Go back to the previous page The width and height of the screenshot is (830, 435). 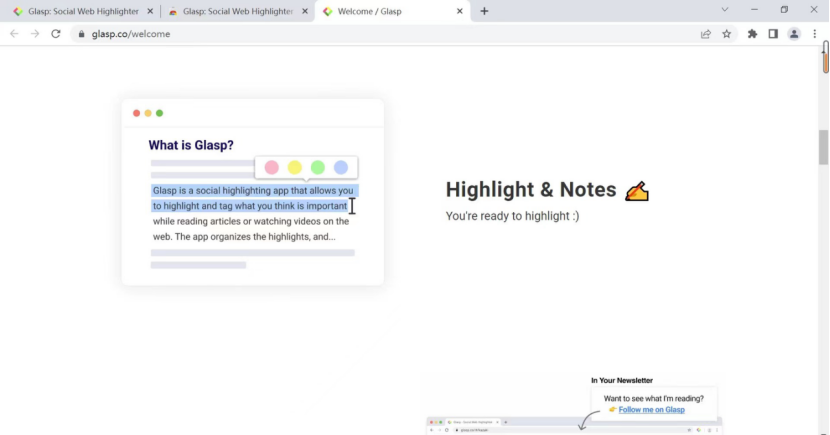(x=14, y=34)
